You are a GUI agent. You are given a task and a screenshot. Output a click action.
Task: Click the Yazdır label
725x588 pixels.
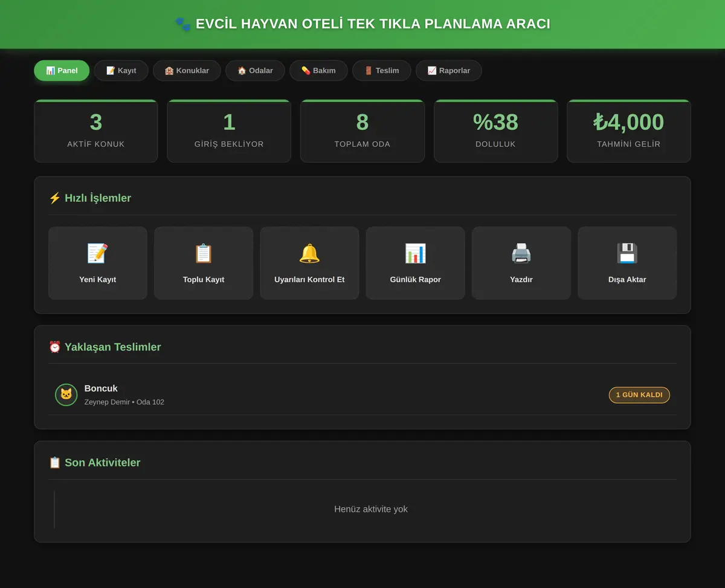[521, 280]
